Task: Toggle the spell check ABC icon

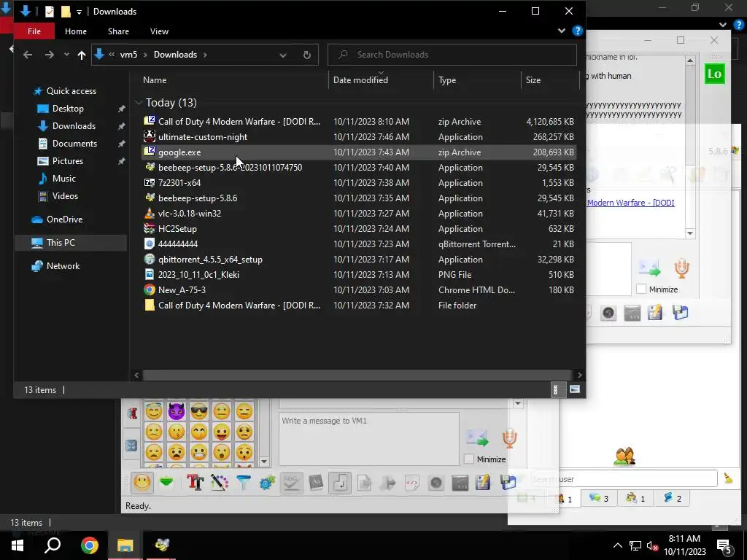Action: pos(292,483)
